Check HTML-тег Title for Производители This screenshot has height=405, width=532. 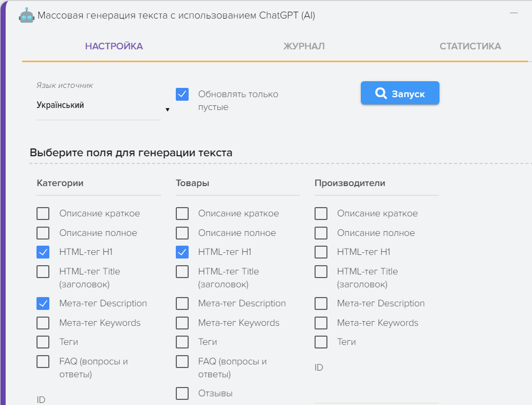pyautogui.click(x=321, y=271)
